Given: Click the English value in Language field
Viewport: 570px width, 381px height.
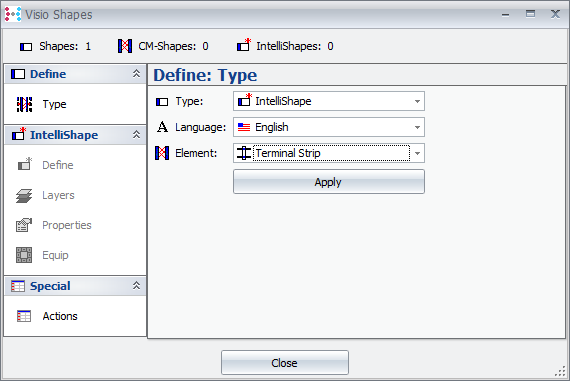Looking at the screenshot, I should click(x=272, y=127).
